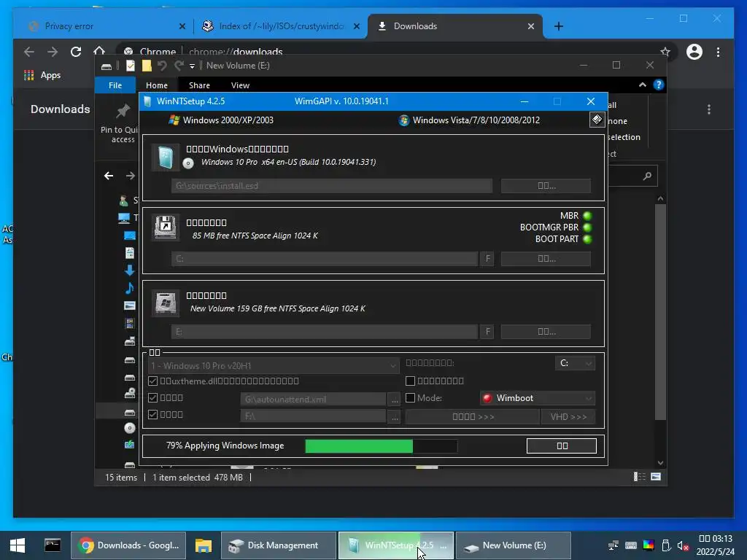Open the Explorer Share ribbon tab

(199, 85)
